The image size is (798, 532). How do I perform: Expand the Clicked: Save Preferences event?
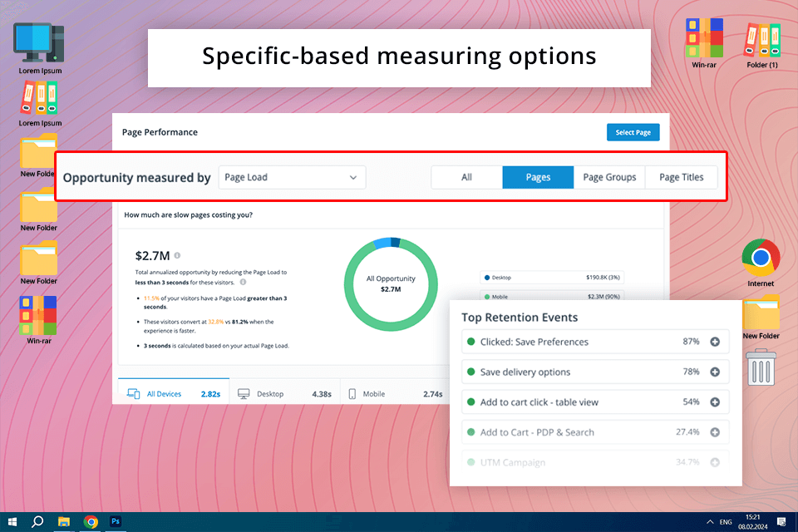click(x=715, y=342)
